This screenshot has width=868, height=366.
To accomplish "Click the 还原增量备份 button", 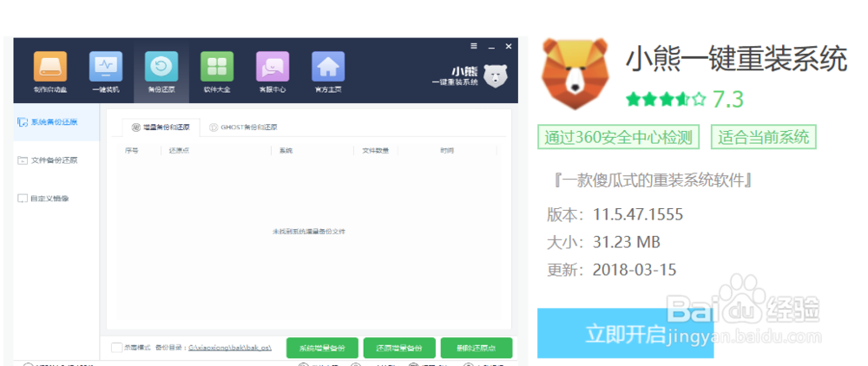I will (399, 349).
